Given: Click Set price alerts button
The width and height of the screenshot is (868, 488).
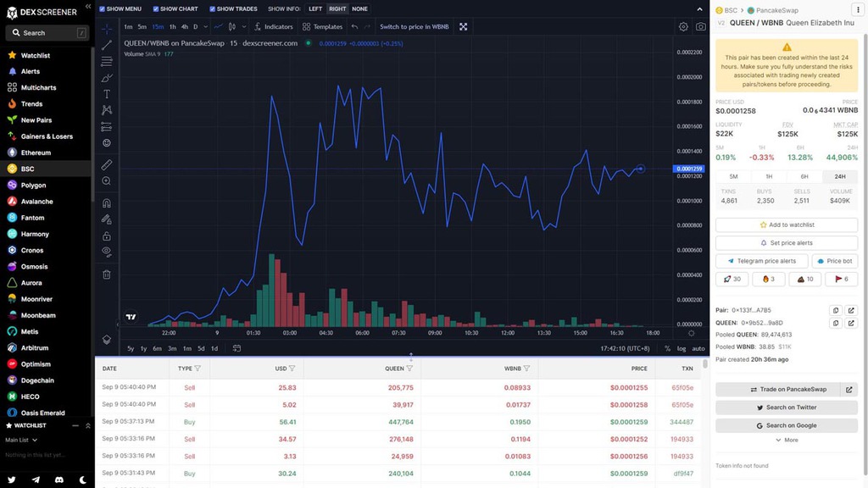Looking at the screenshot, I should coord(787,243).
